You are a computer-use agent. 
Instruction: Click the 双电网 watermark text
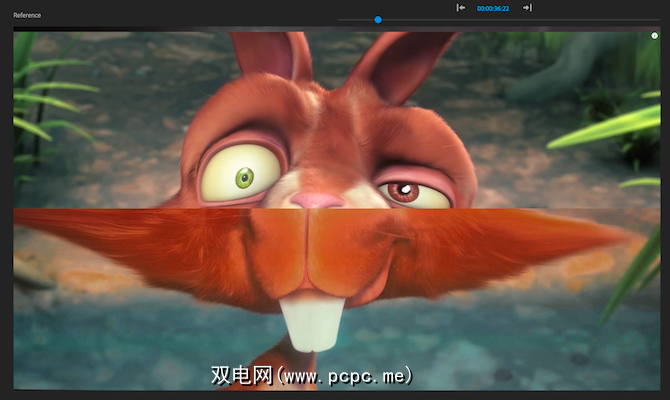240,374
